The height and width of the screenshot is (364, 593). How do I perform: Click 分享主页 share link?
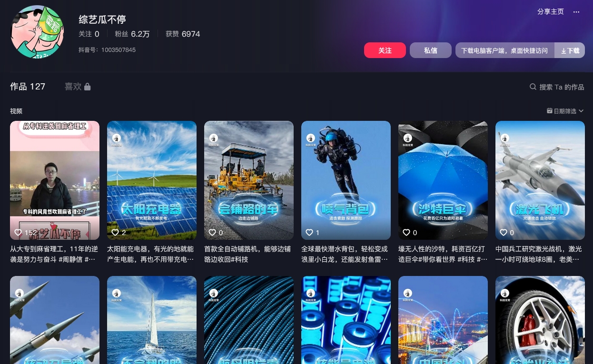click(551, 12)
